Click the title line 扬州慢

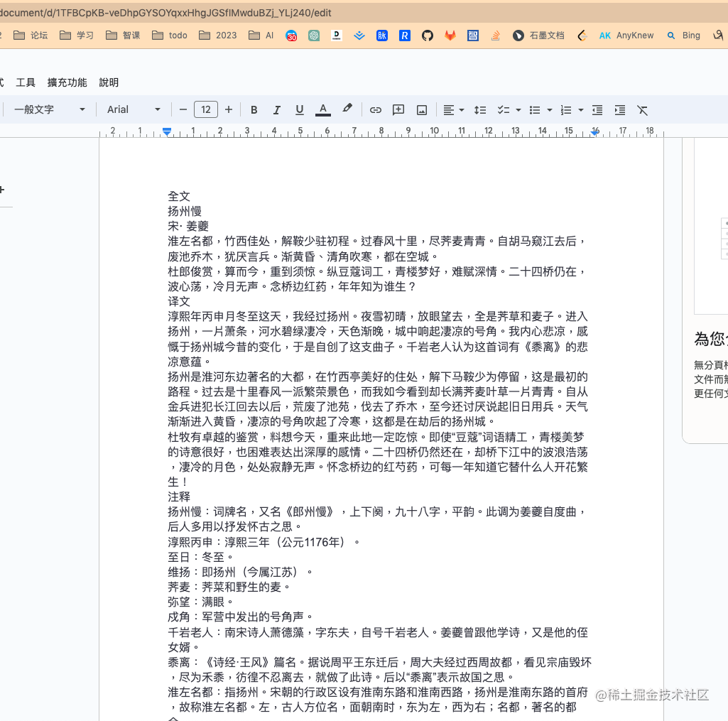coord(185,211)
